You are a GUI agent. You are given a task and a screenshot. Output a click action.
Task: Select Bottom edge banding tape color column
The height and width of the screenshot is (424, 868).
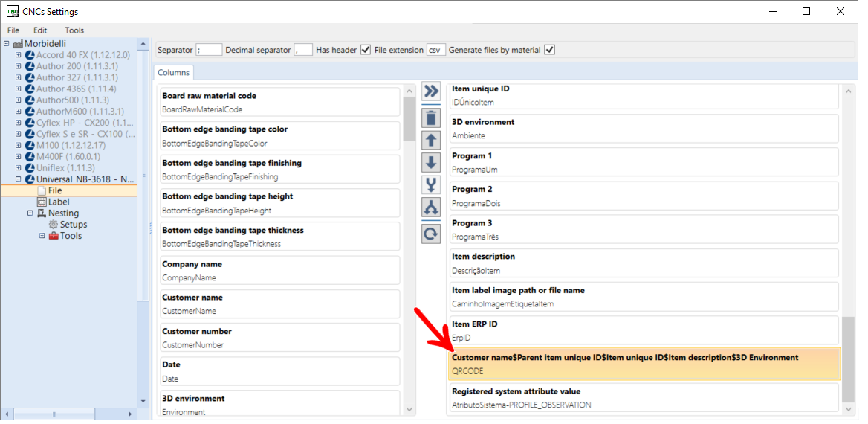(279, 136)
